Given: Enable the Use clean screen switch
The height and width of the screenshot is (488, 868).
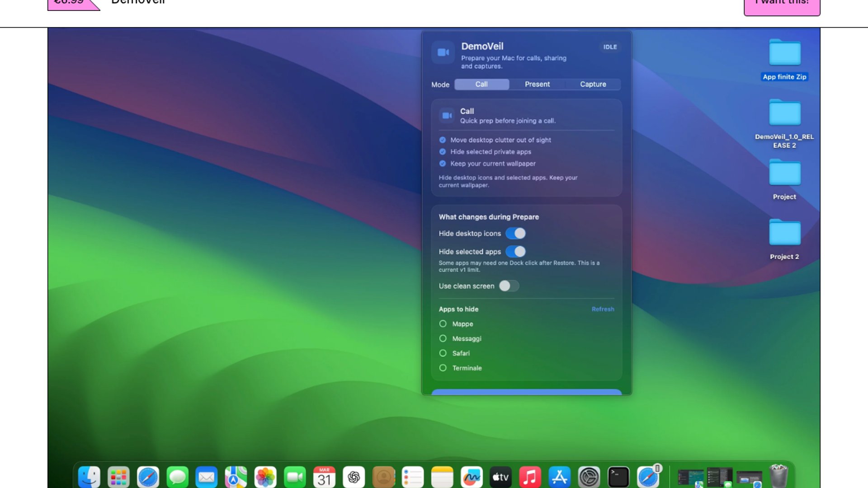Looking at the screenshot, I should click(509, 286).
